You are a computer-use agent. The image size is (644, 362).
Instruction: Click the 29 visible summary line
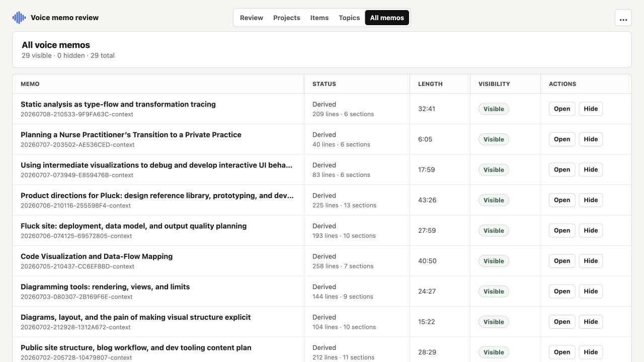point(68,55)
